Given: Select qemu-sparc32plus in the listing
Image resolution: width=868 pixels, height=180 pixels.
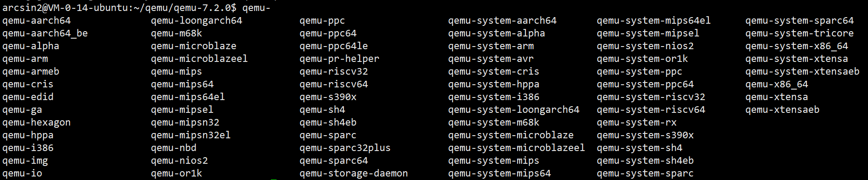Looking at the screenshot, I should coord(345,148).
